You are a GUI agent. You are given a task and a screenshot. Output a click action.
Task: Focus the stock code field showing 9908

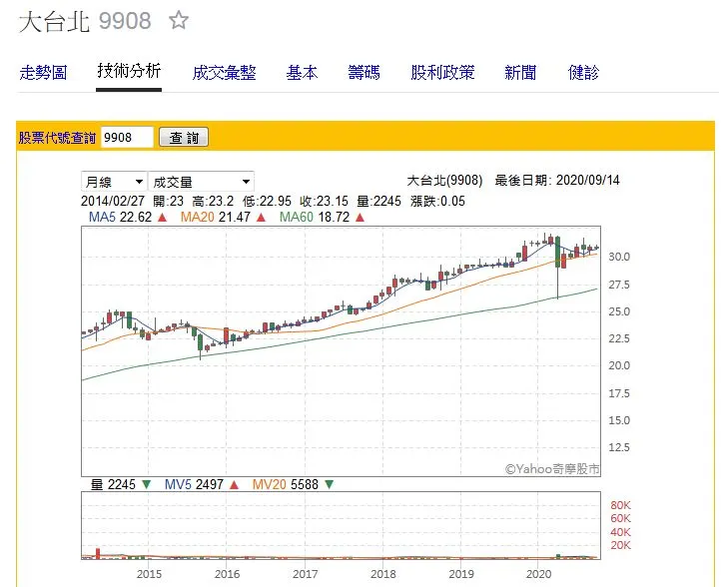point(127,138)
